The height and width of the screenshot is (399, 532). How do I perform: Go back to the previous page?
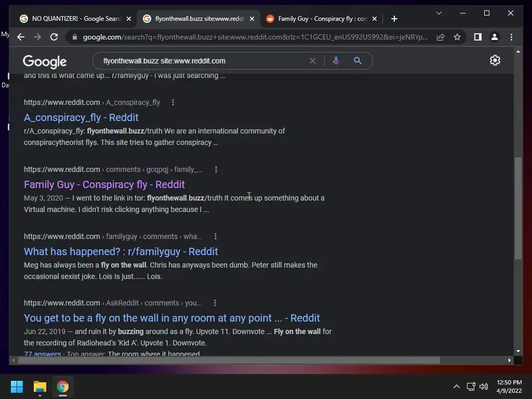(x=21, y=37)
